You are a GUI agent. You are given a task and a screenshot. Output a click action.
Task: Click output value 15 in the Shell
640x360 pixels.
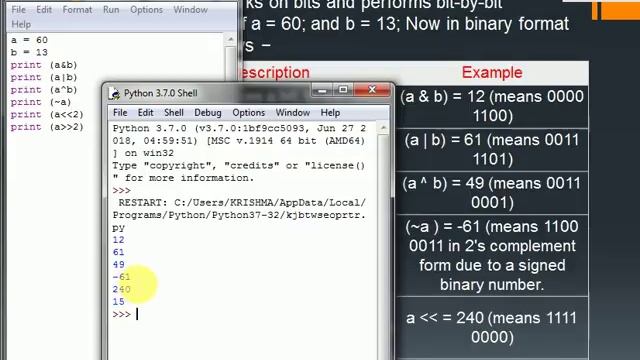click(118, 302)
